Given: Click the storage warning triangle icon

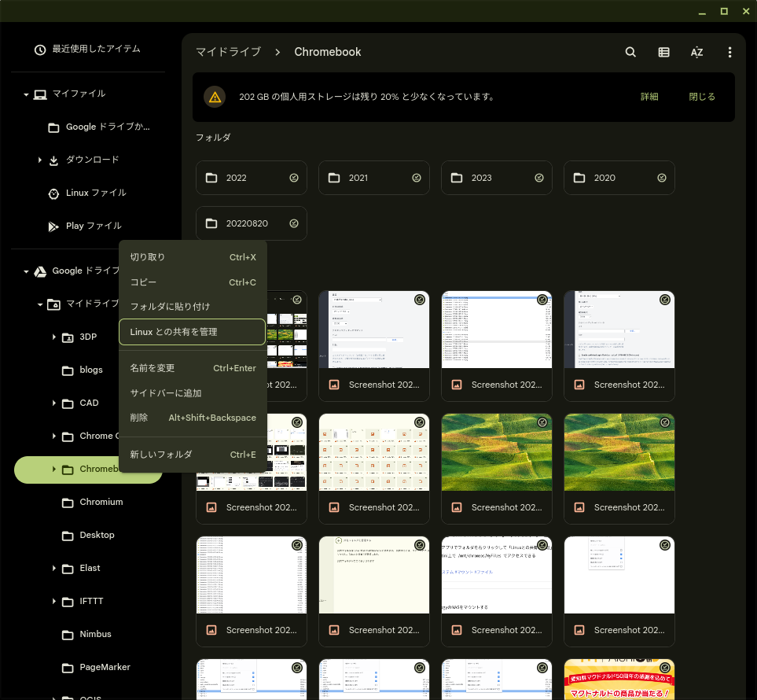Looking at the screenshot, I should (215, 97).
